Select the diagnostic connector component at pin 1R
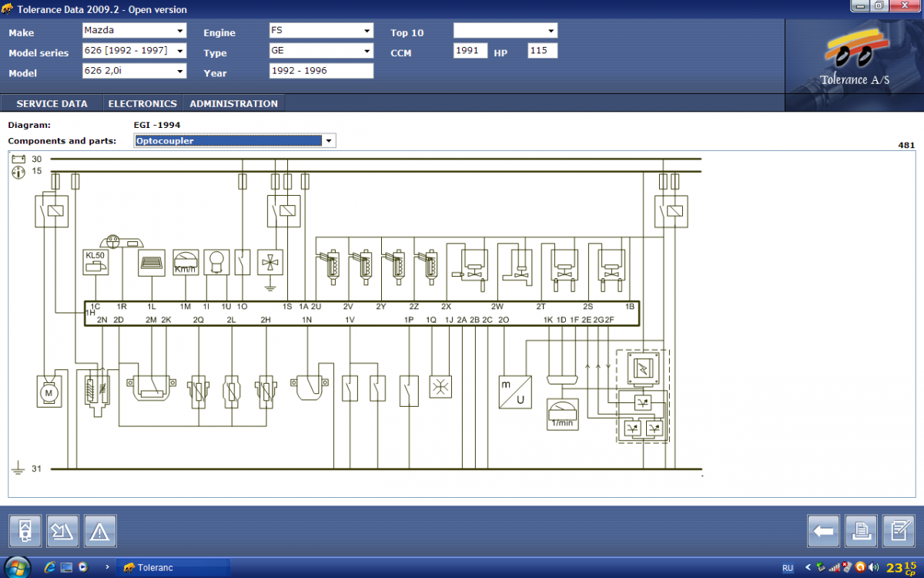This screenshot has height=578, width=924. pos(123,242)
